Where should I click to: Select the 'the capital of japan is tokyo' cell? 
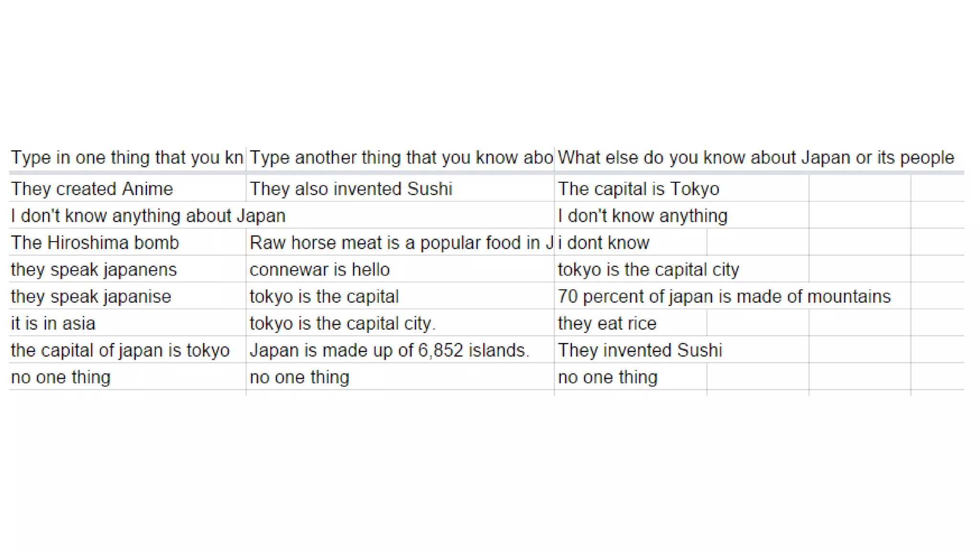tap(127, 350)
